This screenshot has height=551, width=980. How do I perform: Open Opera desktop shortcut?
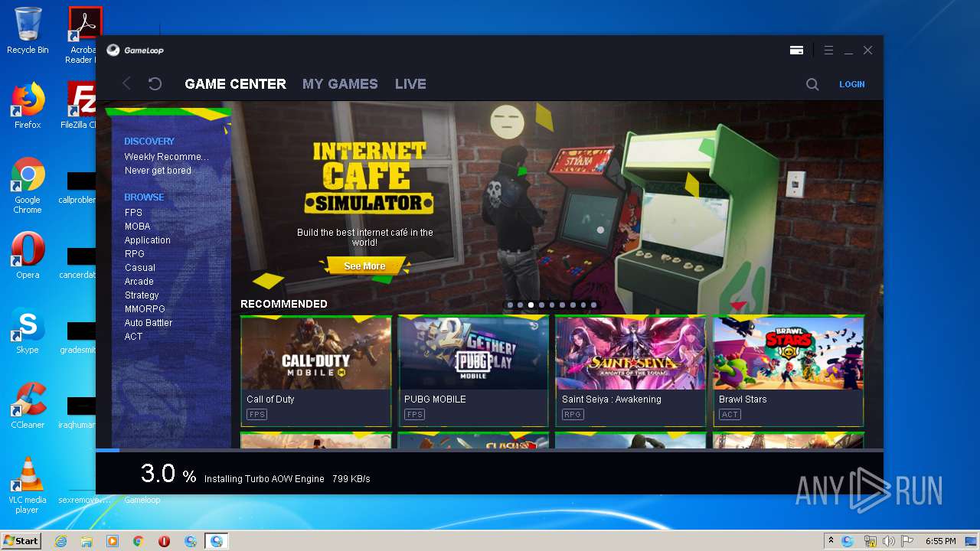click(28, 256)
